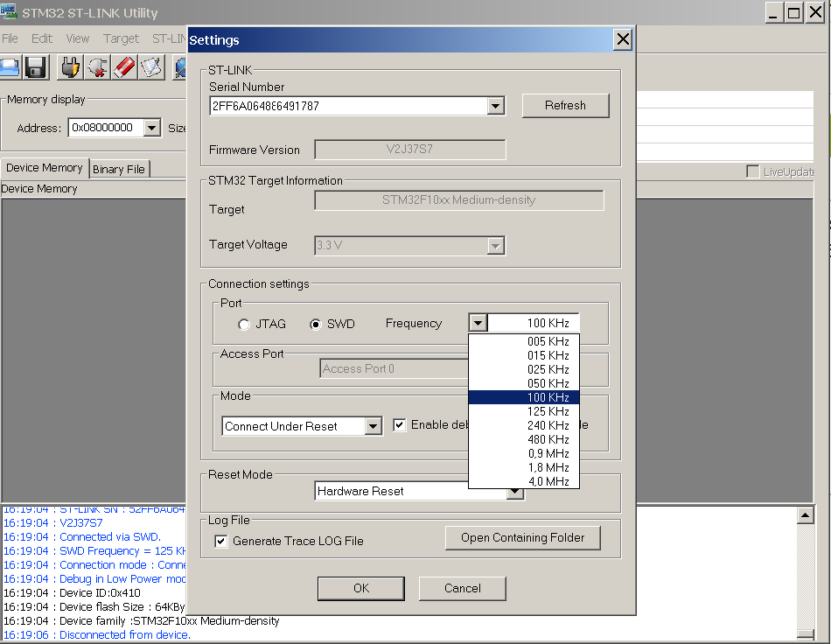
Task: Open the Connect Under Reset mode dropdown
Action: tap(374, 426)
